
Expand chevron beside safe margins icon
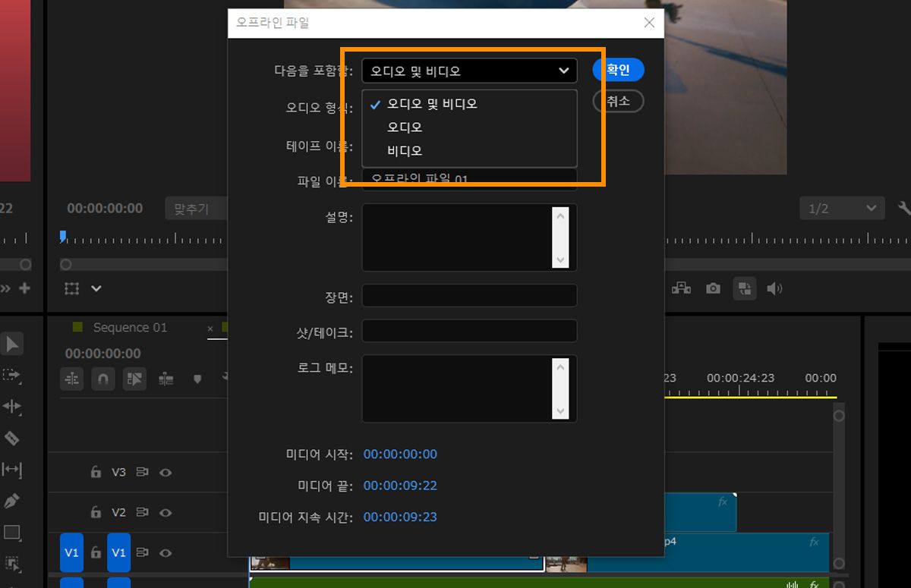pyautogui.click(x=96, y=289)
